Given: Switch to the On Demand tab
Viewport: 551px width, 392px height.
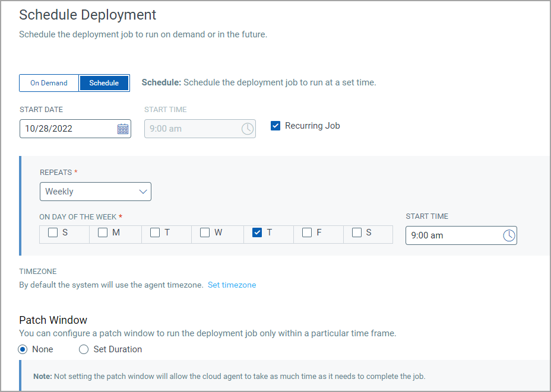Looking at the screenshot, I should tap(49, 83).
